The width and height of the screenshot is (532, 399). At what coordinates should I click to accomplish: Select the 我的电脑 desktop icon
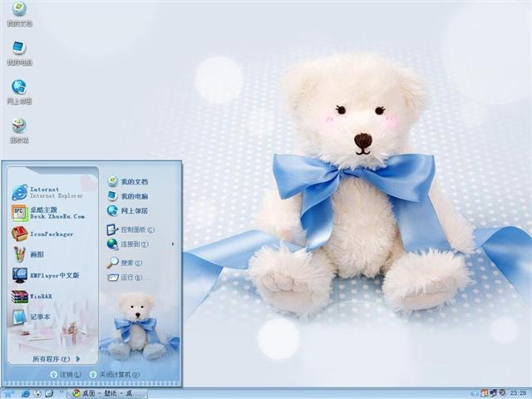coord(19,53)
